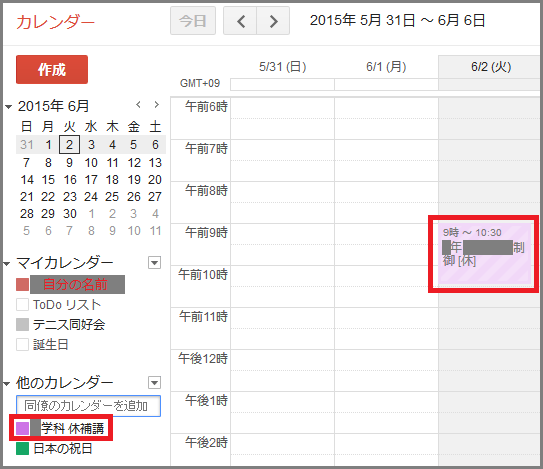Toggle ToDo リスト calendar visibility
This screenshot has height=469, width=543.
[x=22, y=304]
